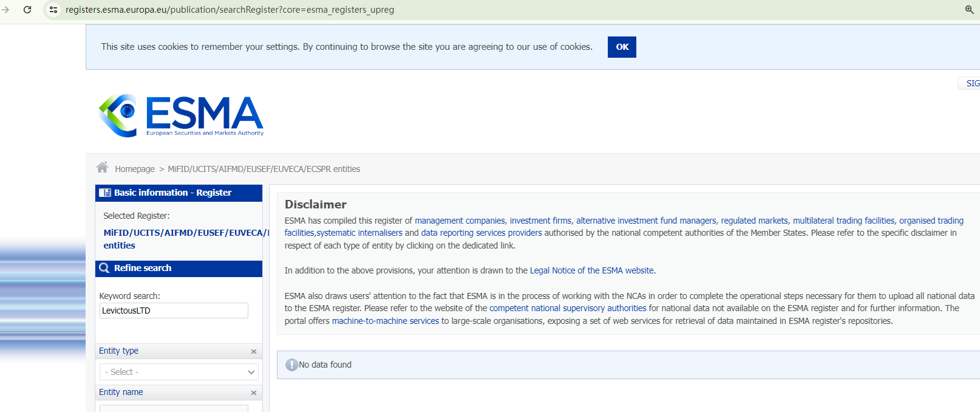Click the browser forward arrow
Viewport: 980px width, 412px height.
click(x=6, y=10)
